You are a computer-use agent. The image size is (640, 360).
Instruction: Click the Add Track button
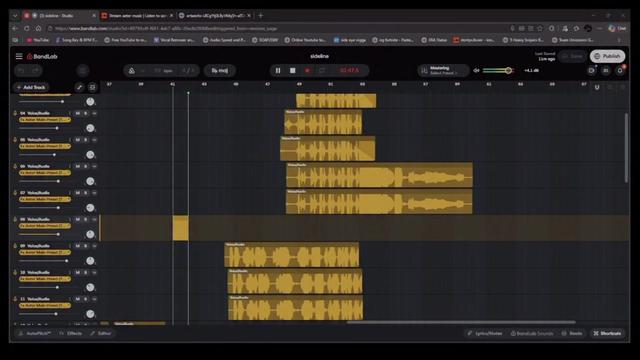[x=31, y=87]
